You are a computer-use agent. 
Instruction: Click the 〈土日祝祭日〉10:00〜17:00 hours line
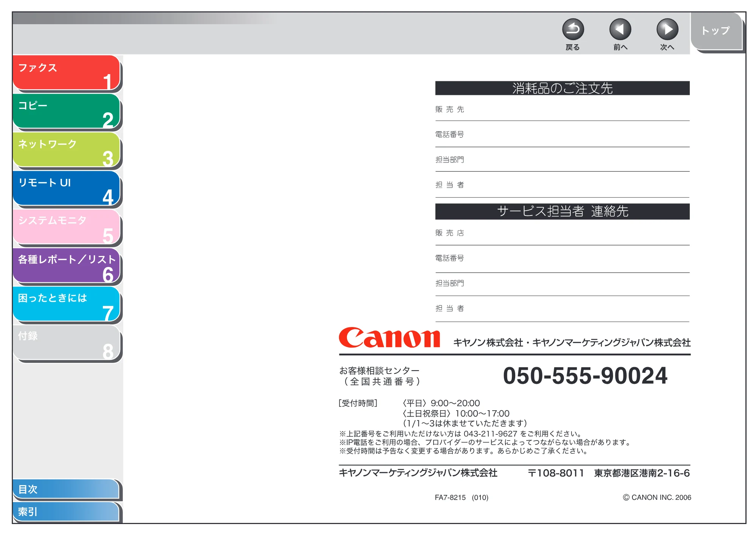point(455,414)
